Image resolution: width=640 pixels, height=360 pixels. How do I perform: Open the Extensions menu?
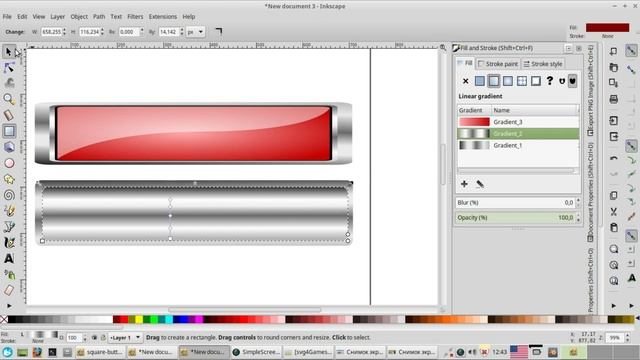click(162, 16)
